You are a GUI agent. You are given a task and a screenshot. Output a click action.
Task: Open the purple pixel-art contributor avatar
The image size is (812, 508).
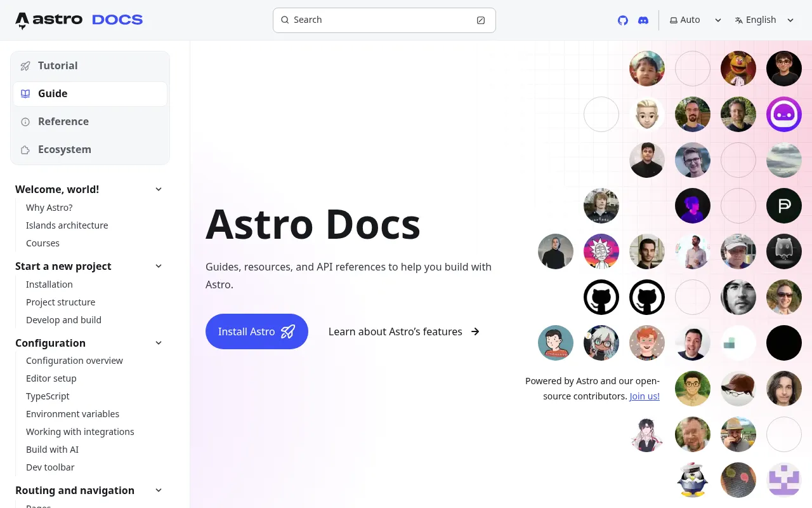click(784, 480)
